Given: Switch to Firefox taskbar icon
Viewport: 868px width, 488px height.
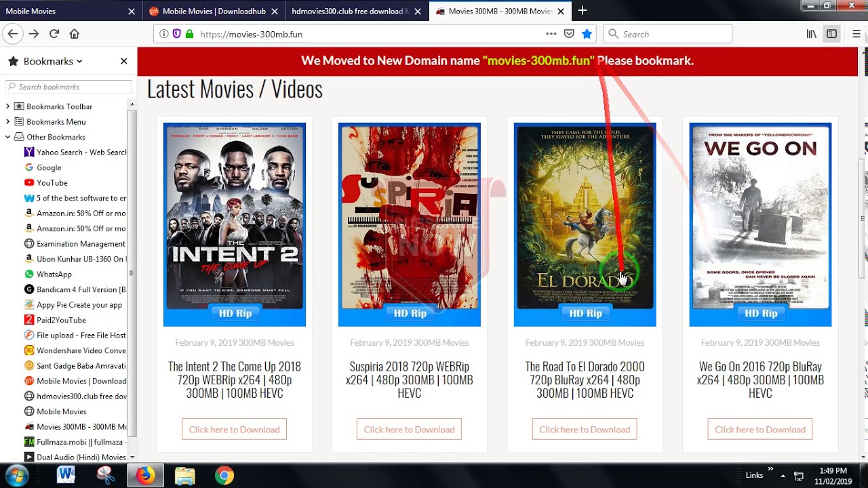Looking at the screenshot, I should pos(144,476).
